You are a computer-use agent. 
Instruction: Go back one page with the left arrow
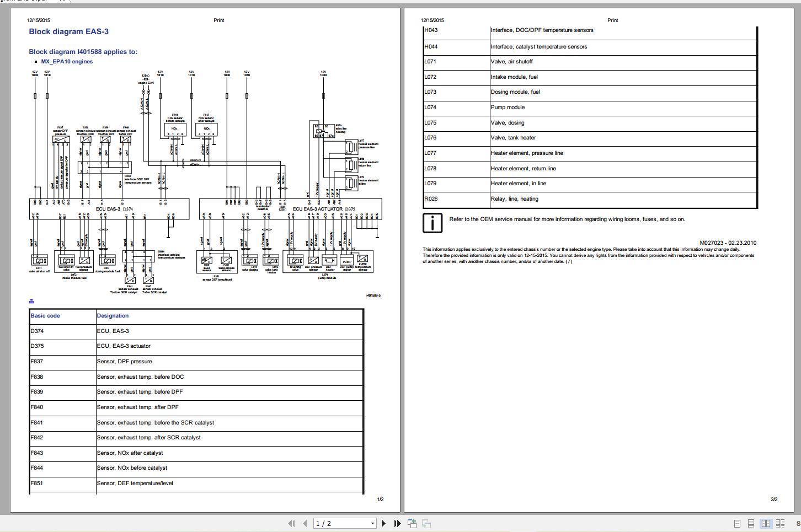click(304, 523)
